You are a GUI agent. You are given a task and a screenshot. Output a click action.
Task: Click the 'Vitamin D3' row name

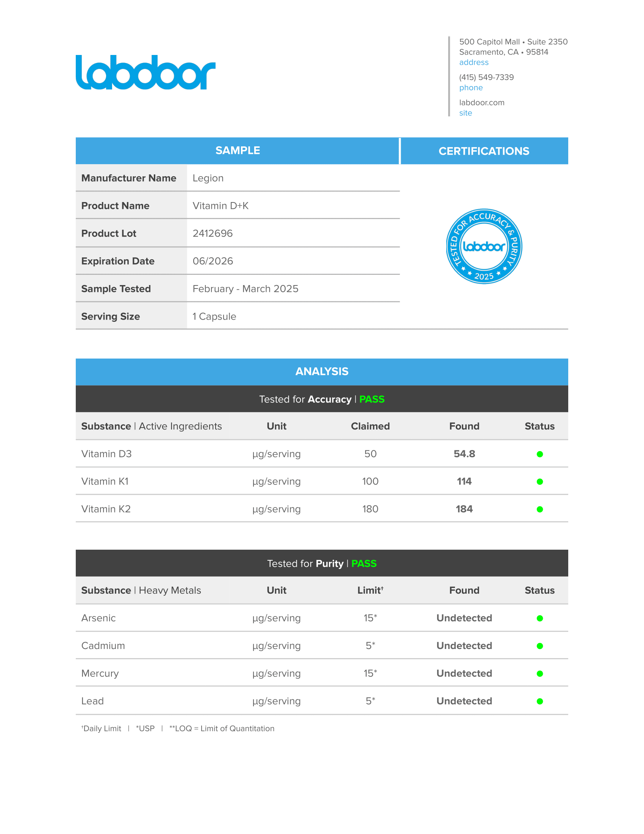tap(106, 454)
